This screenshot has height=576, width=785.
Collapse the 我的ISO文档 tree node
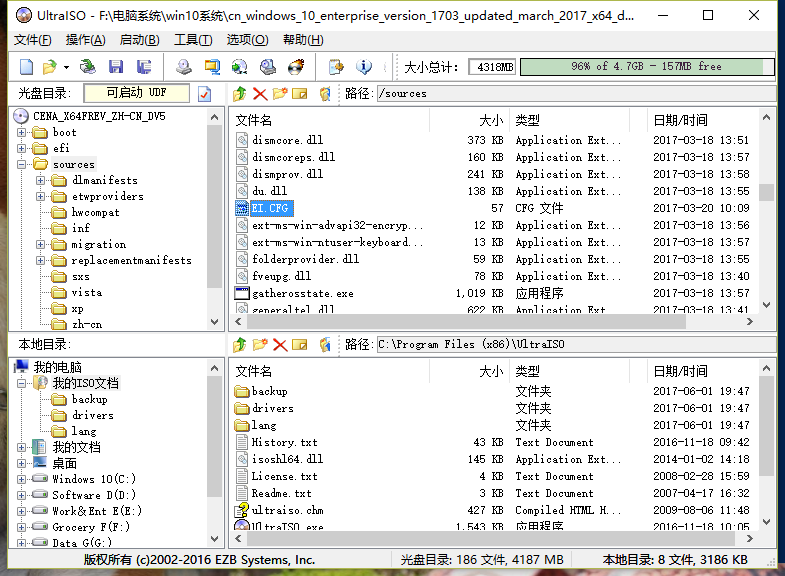(x=21, y=383)
